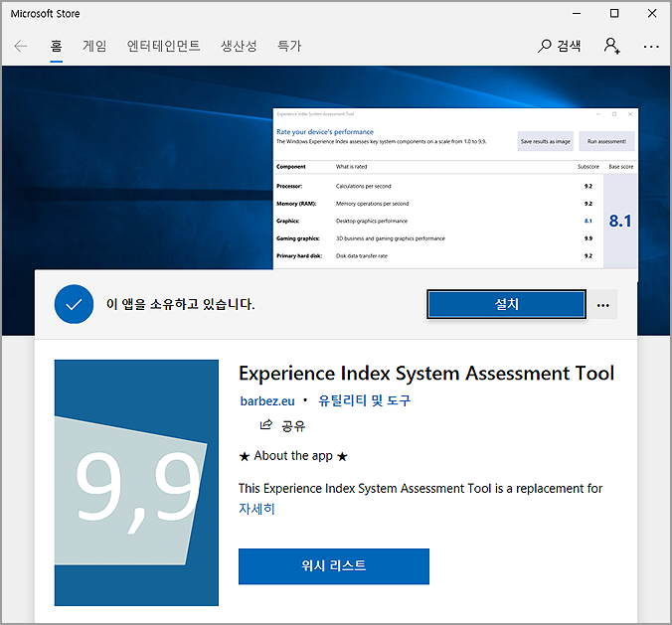Open the account sign-in icon
Viewport: 672px width, 625px height.
tap(611, 46)
